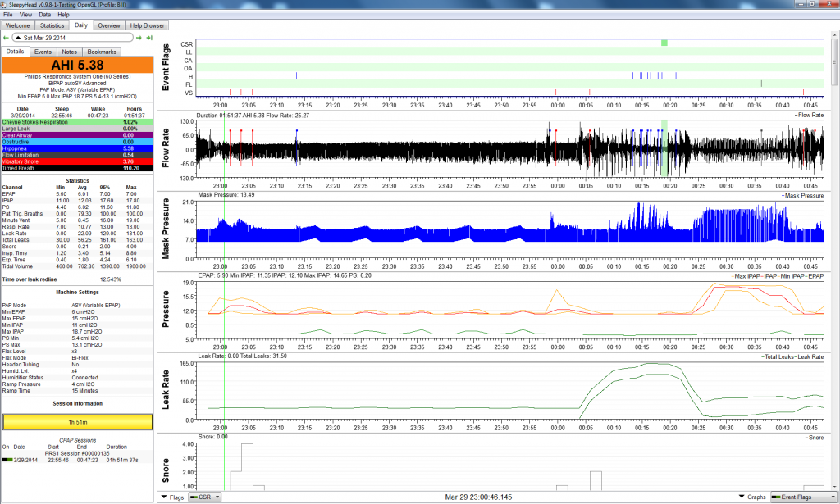Go to previous day with left green arrow
This screenshot has height=504, width=840.
[x=7, y=38]
